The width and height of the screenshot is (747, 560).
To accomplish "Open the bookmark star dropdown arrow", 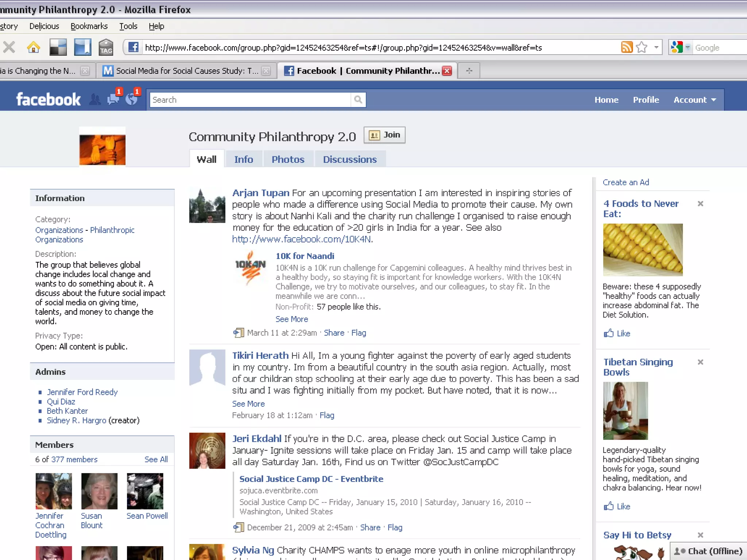I will point(656,47).
